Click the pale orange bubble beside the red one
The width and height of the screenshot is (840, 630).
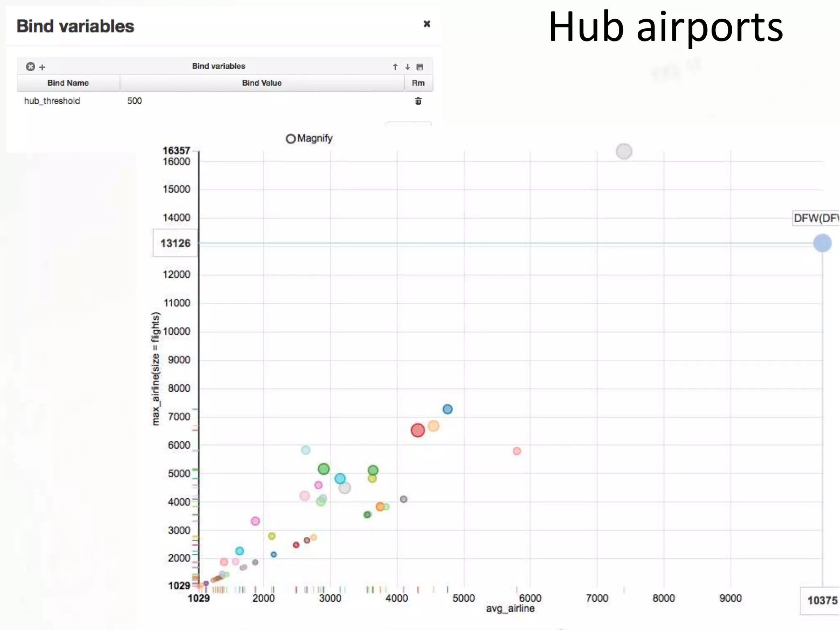coord(434,426)
